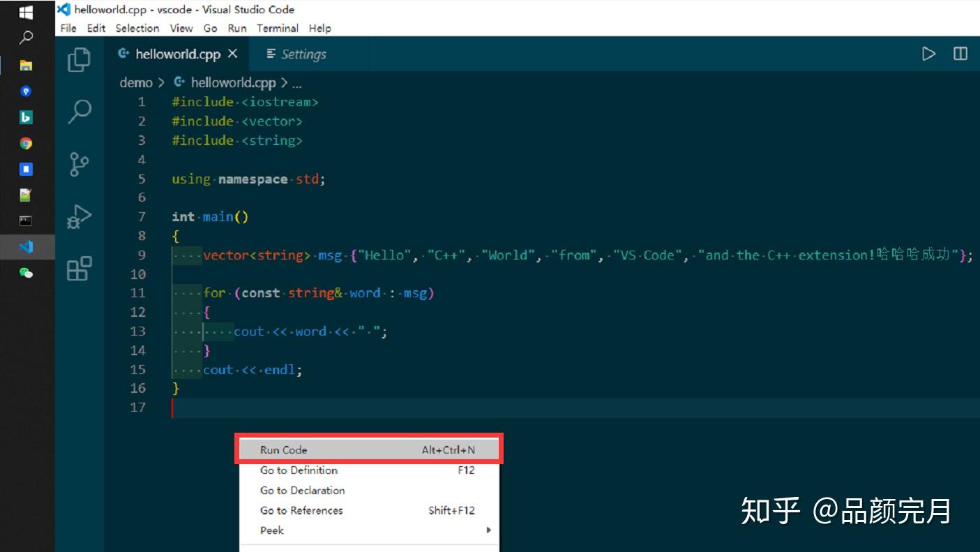The image size is (980, 552).
Task: Click the <string> include on line 3
Action: pyautogui.click(x=272, y=140)
